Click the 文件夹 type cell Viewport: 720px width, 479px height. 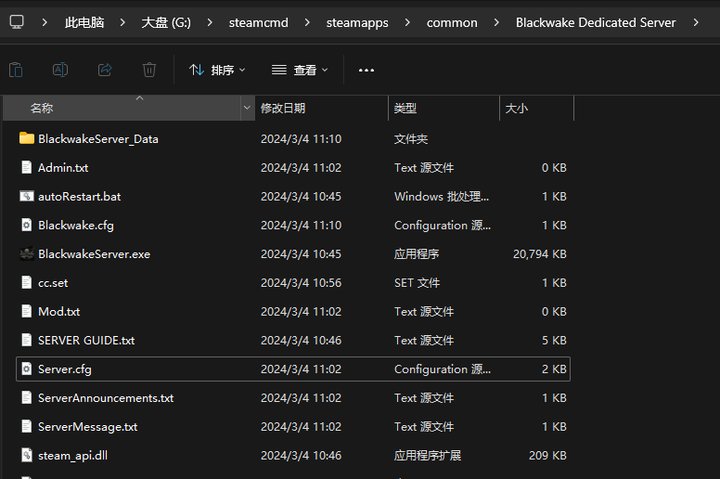411,139
